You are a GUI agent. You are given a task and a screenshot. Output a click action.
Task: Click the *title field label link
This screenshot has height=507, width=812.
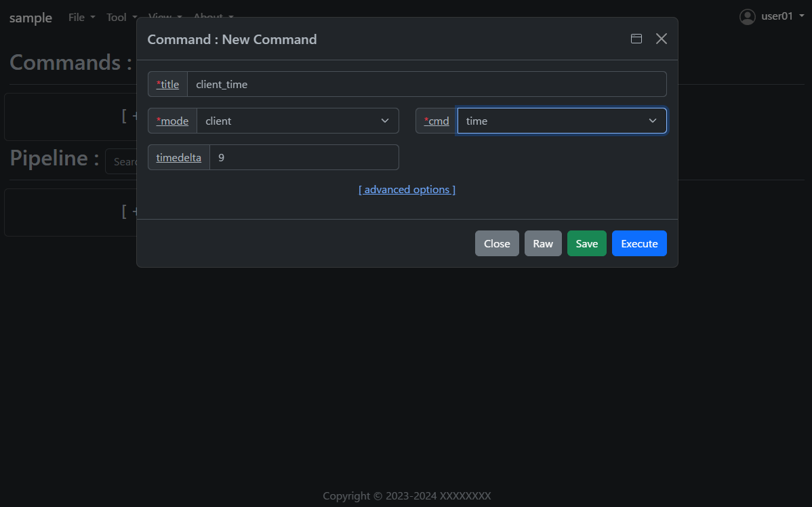[x=167, y=83]
